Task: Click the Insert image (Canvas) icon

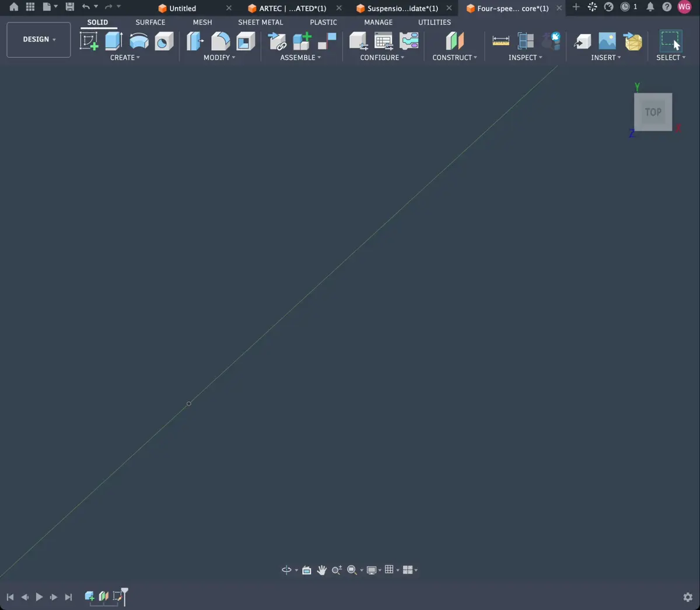Action: tap(607, 41)
